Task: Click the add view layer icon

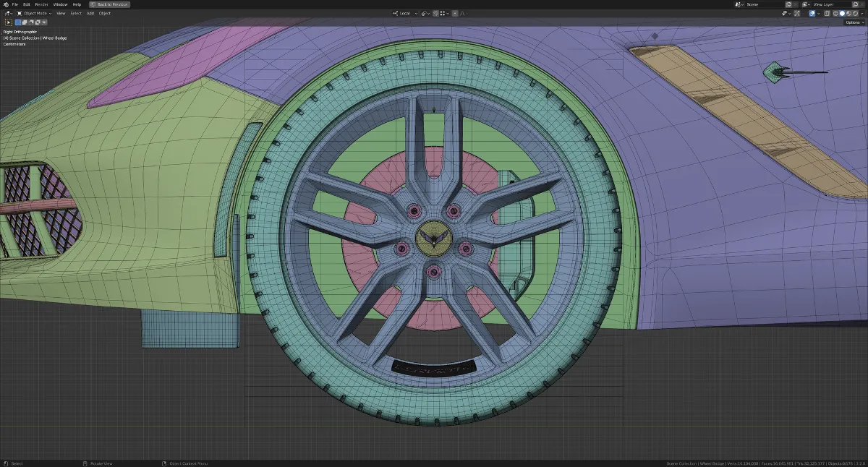Action: (854, 4)
